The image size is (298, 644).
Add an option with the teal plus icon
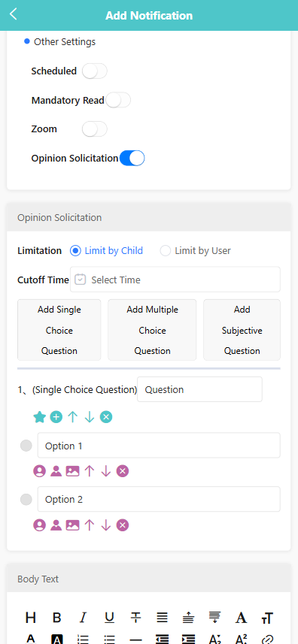pos(56,417)
